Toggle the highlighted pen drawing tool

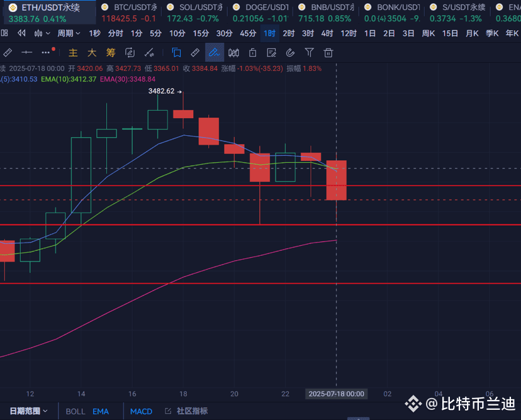pyautogui.click(x=215, y=52)
